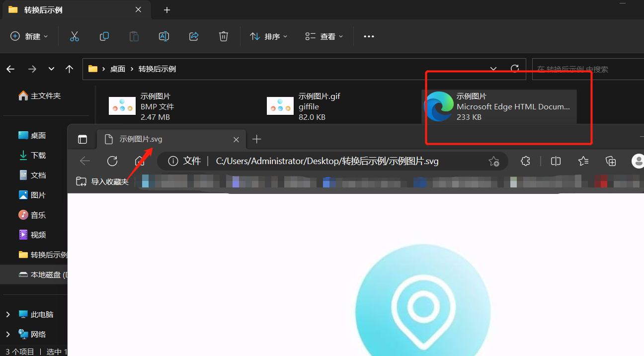Screen dimensions: 644x356
Task: Open the 查看 view options dropdown
Action: point(323,36)
